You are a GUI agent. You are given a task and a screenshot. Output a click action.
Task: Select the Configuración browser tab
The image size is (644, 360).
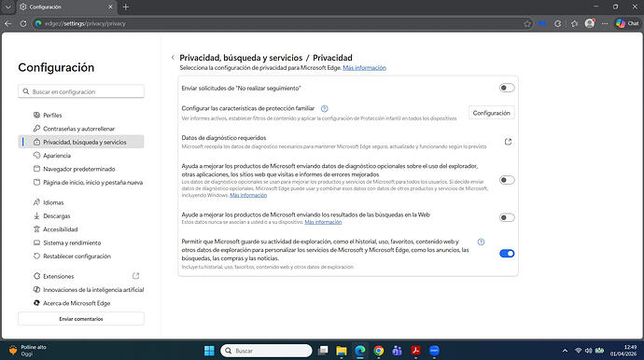coord(66,7)
